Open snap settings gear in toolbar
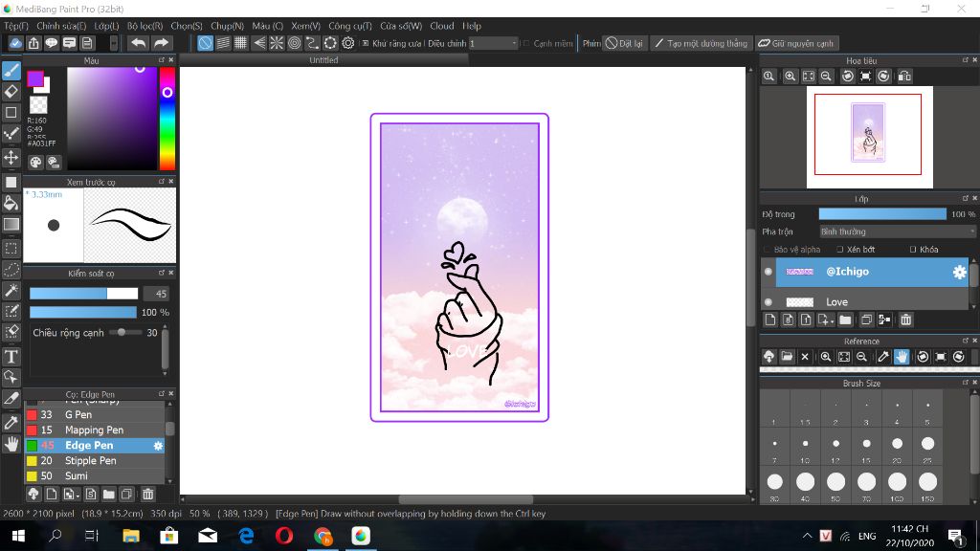This screenshot has width=980, height=551. [x=348, y=43]
